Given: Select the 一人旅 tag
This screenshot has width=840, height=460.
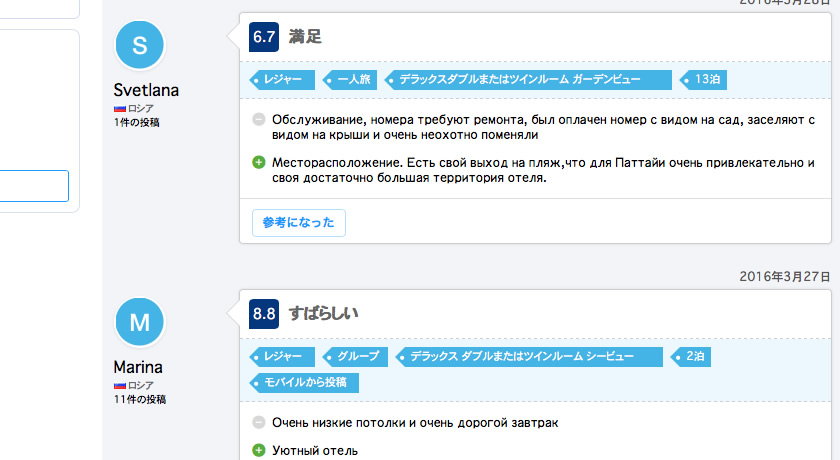Looking at the screenshot, I should click(x=350, y=80).
